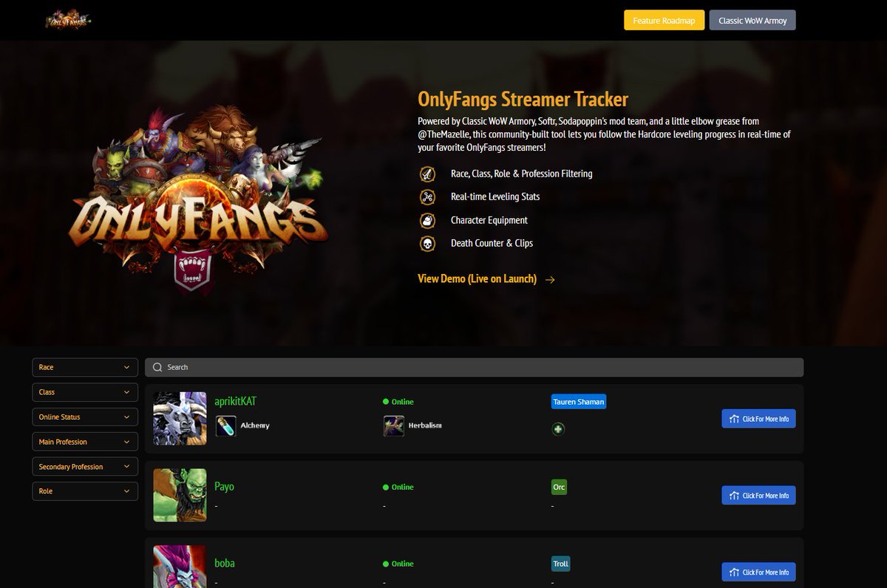Click For More Info on Payo
Viewport: 887px width, 588px height.
click(758, 496)
